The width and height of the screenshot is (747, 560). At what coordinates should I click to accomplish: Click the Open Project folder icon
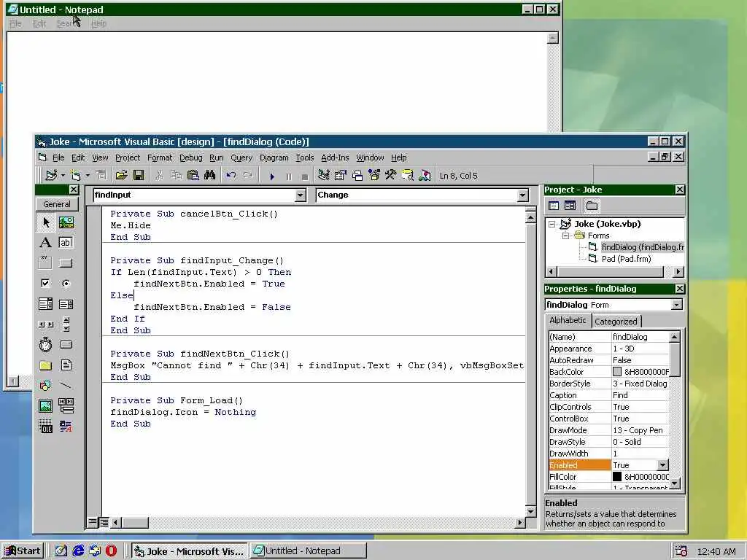[122, 175]
